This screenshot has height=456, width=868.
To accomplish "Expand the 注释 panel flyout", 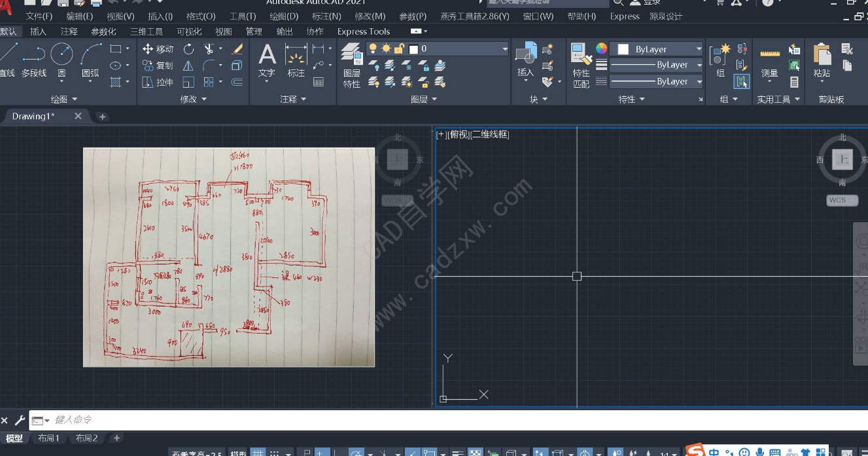I will point(294,99).
